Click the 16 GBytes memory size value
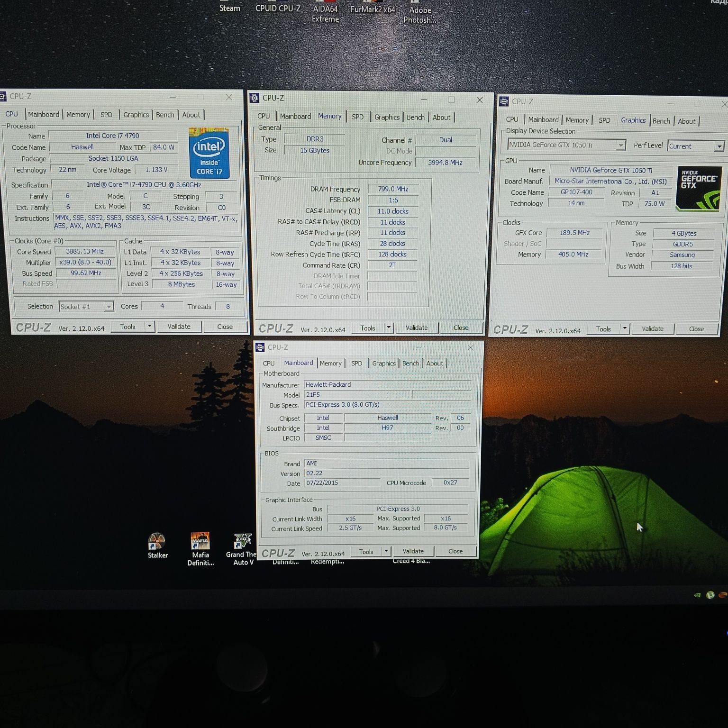This screenshot has height=728, width=728. pos(315,150)
